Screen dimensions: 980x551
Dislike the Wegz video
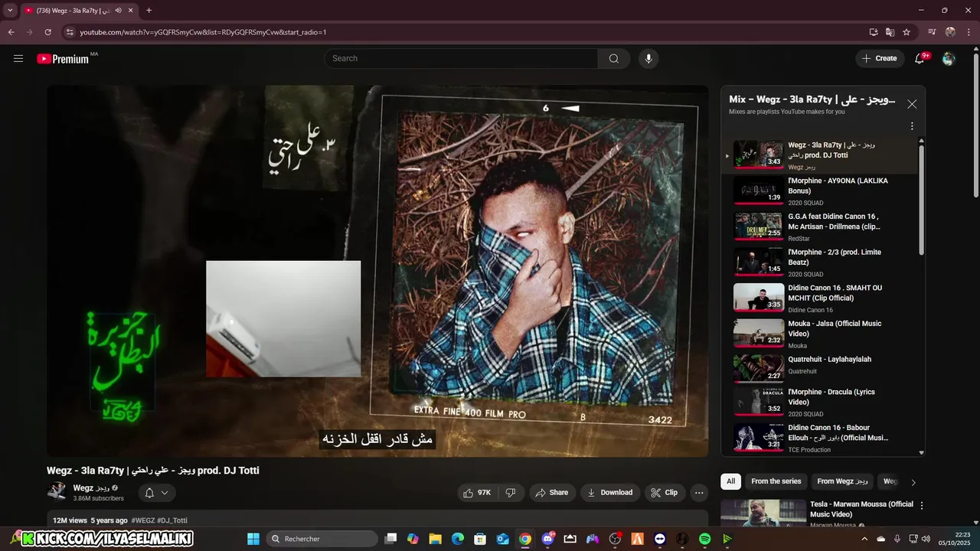pos(511,493)
